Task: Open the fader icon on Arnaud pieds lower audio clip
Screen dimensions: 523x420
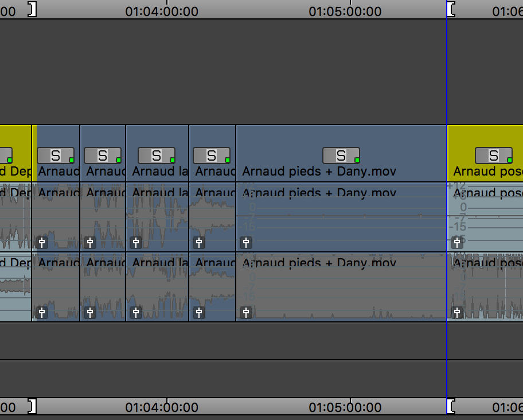Action: click(246, 313)
